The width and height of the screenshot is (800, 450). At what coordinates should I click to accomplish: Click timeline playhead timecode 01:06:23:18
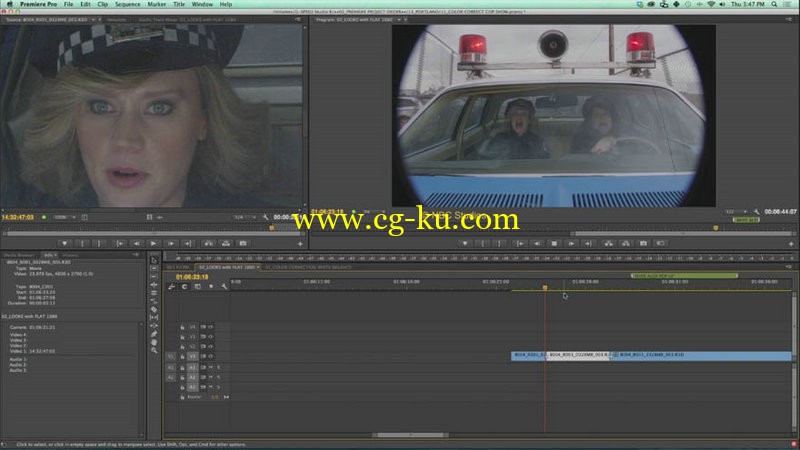coord(192,277)
